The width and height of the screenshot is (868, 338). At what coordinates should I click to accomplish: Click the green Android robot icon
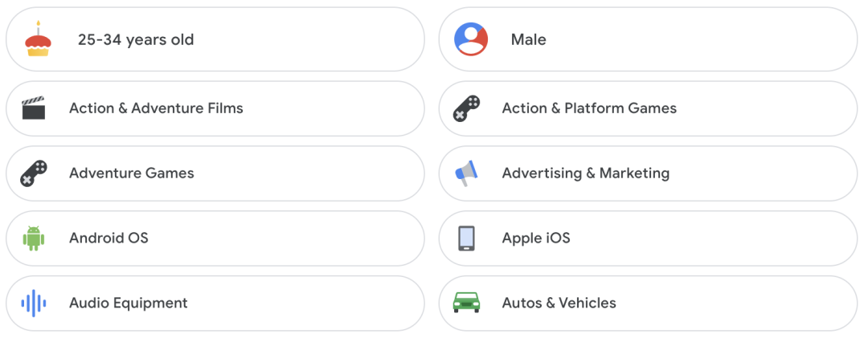click(33, 238)
